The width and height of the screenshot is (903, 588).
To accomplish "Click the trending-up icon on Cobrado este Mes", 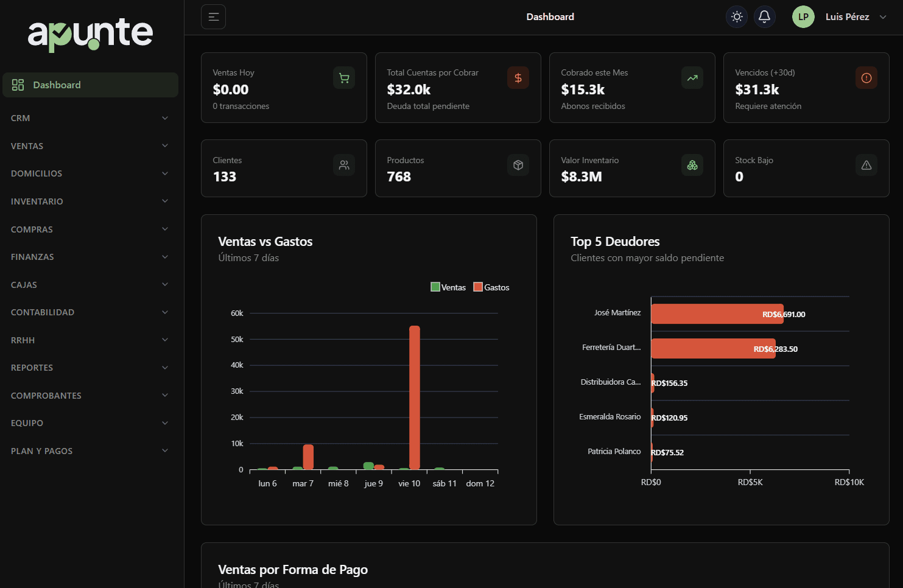I will 692,78.
